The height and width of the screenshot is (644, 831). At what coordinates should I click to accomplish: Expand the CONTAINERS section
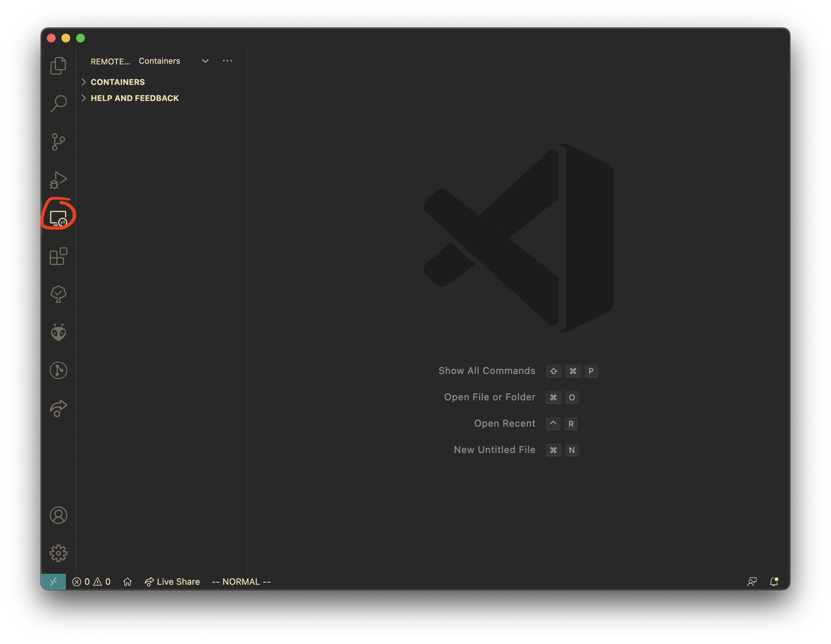click(117, 82)
